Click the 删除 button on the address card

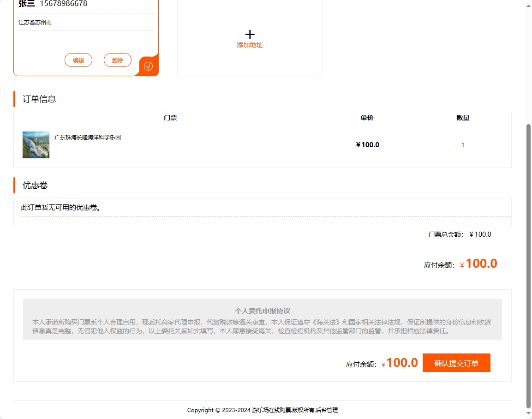pos(117,60)
